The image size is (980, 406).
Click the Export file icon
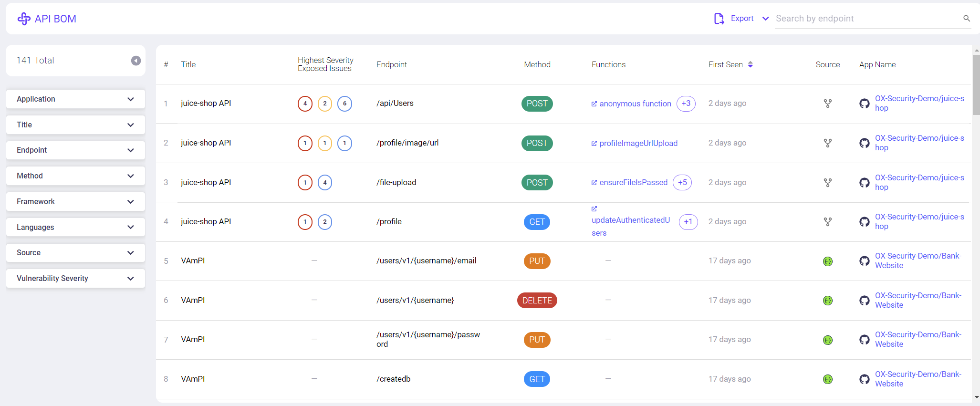click(719, 19)
